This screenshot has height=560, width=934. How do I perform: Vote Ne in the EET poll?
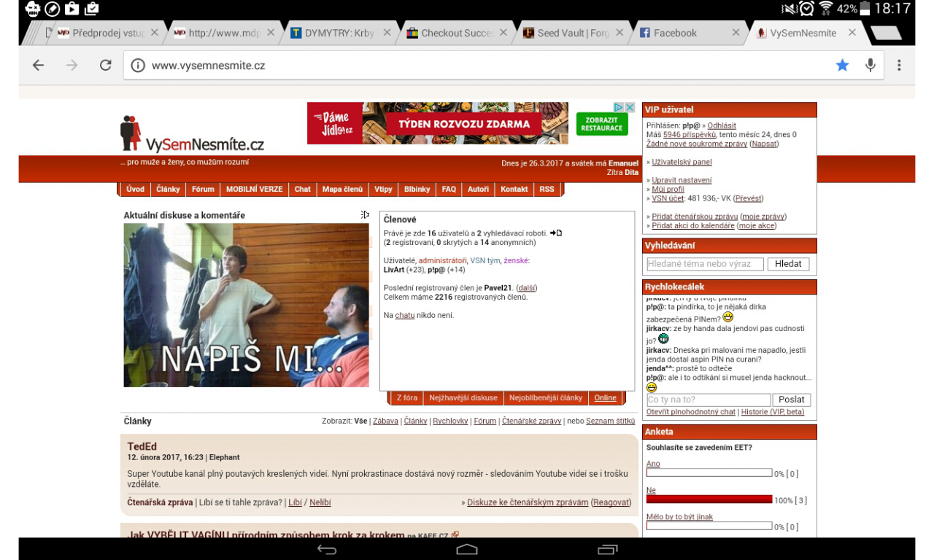pos(651,491)
